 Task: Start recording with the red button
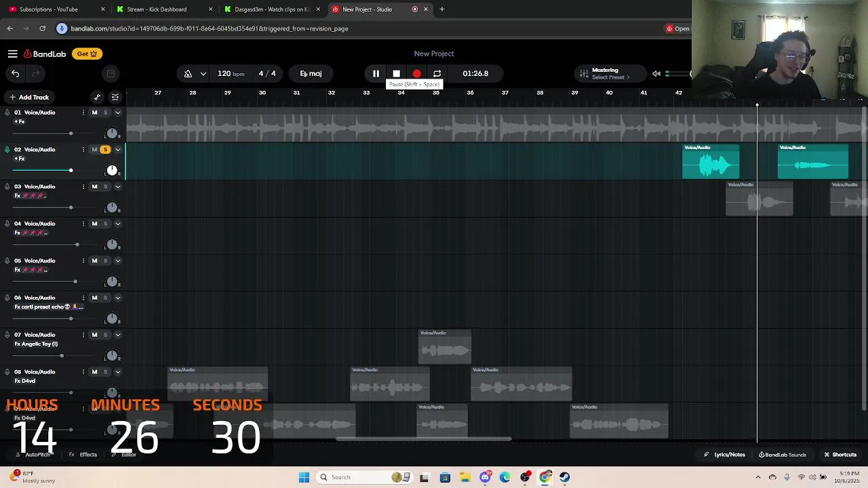[x=416, y=73]
